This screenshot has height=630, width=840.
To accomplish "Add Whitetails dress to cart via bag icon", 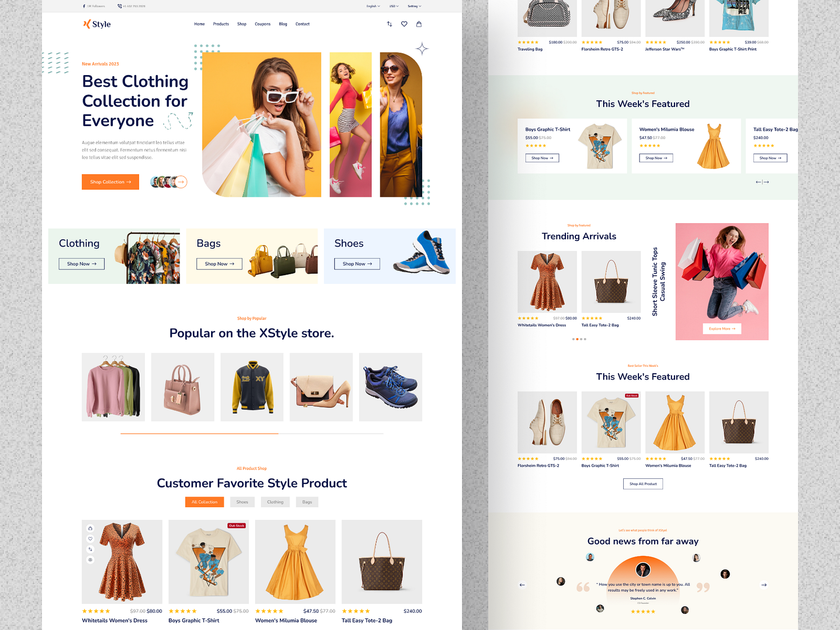I will [90, 528].
